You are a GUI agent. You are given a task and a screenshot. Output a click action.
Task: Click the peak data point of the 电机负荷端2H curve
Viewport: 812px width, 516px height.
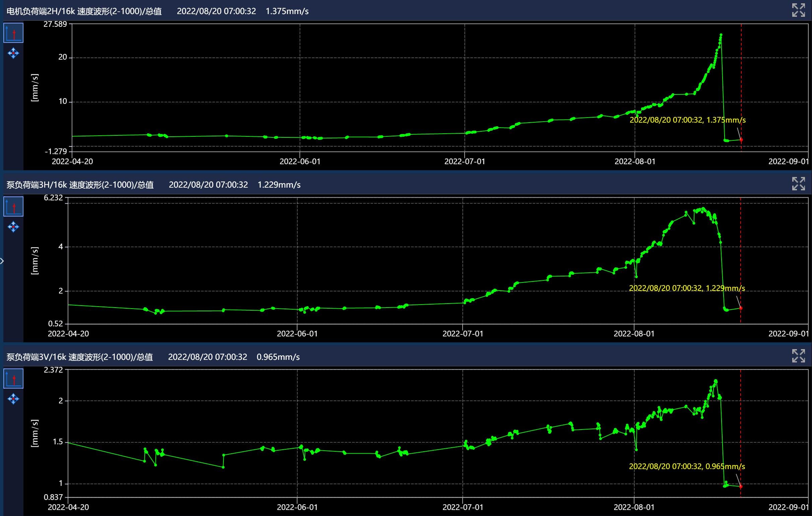(721, 35)
